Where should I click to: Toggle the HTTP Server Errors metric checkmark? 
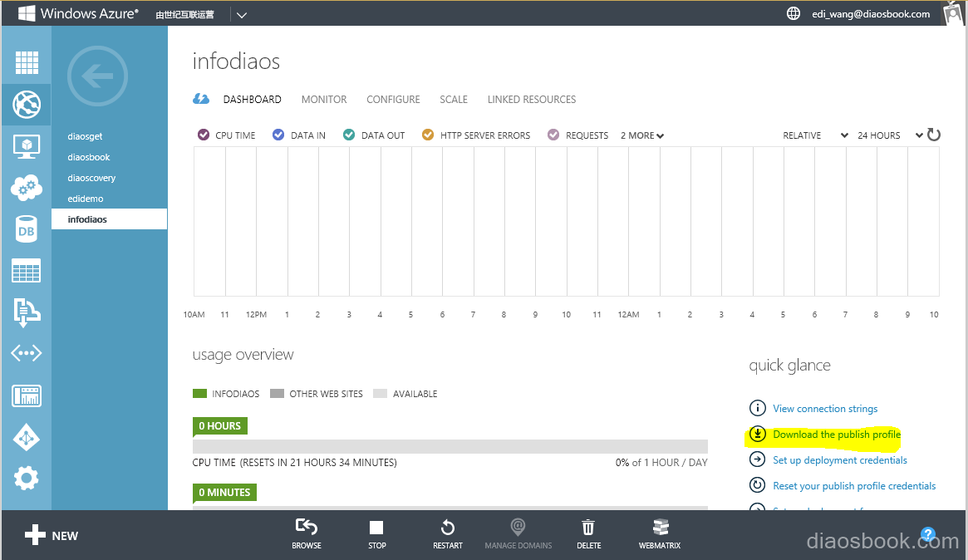[x=428, y=135]
